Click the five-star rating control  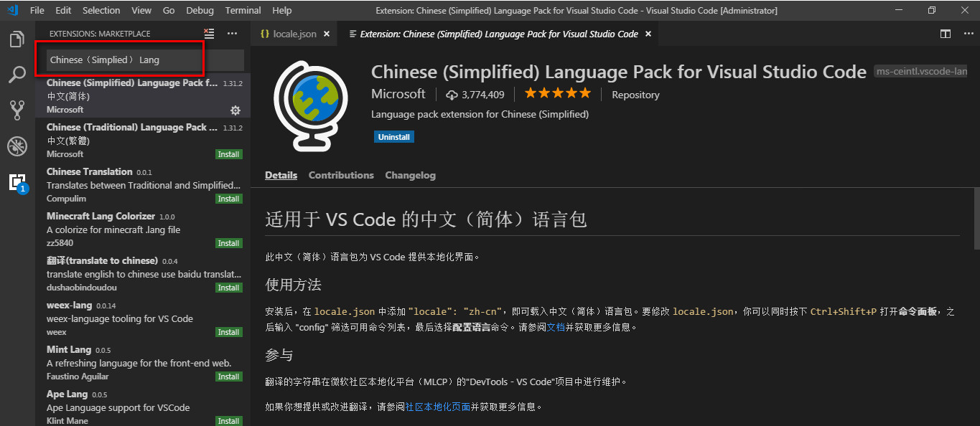557,93
